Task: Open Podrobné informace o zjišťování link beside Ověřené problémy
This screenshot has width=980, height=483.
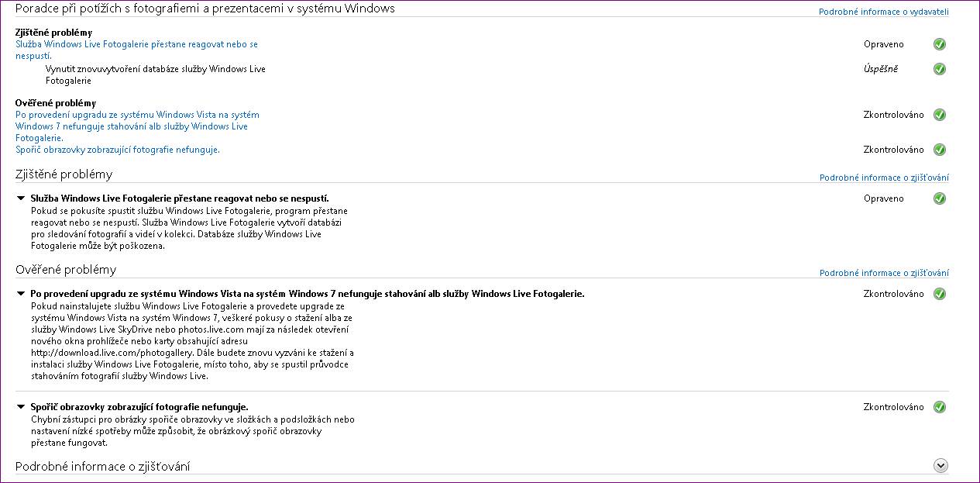Action: click(884, 273)
